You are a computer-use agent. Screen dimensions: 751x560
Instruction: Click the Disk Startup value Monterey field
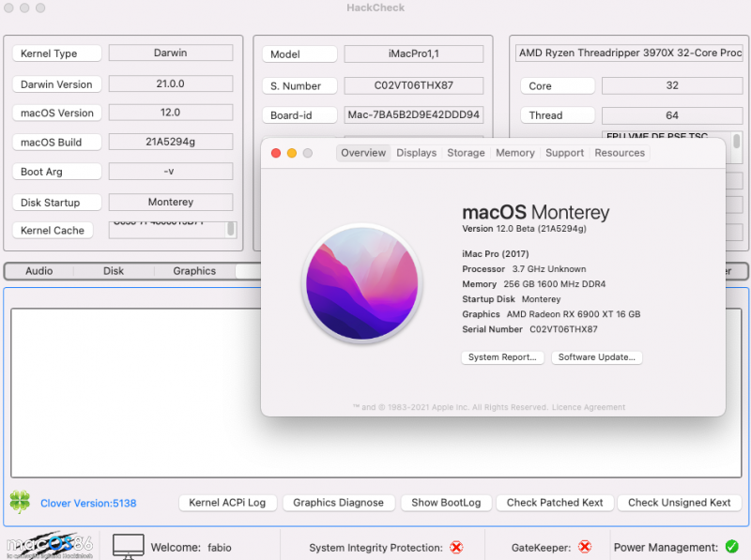[x=171, y=202]
